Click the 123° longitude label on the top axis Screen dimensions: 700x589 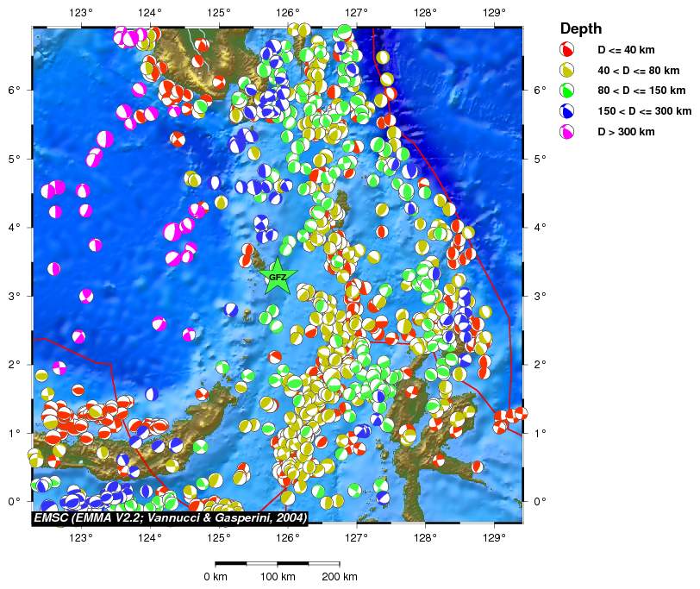pos(81,12)
